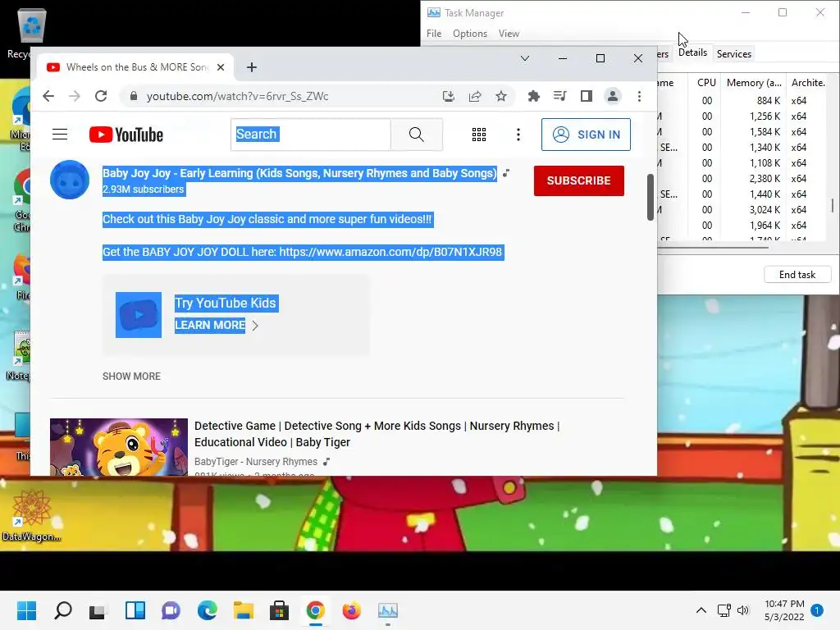This screenshot has height=630, width=840.
Task: Open Detective Game video title
Action: click(377, 434)
